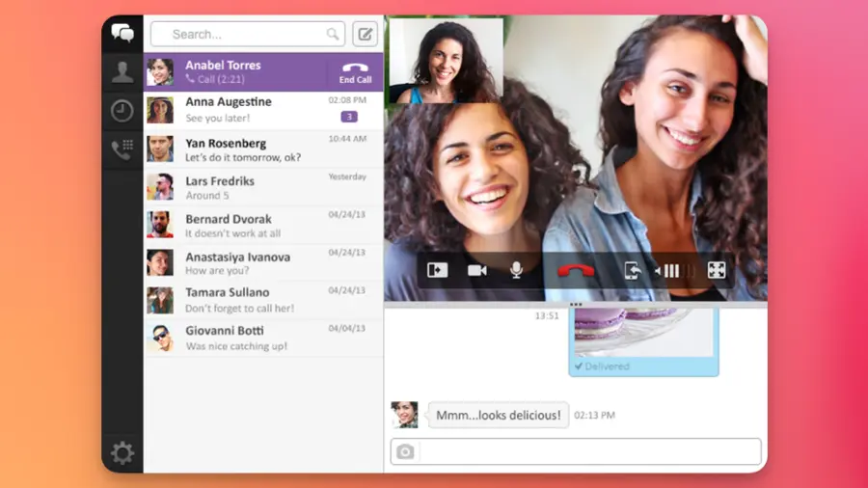This screenshot has height=488, width=868.
Task: Click "Call (2:21)" status text
Action: [x=221, y=79]
